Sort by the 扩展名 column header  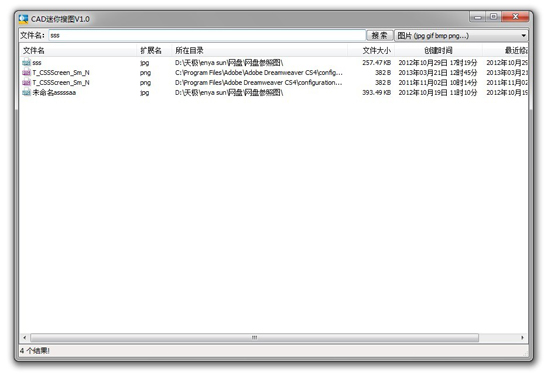[x=154, y=50]
